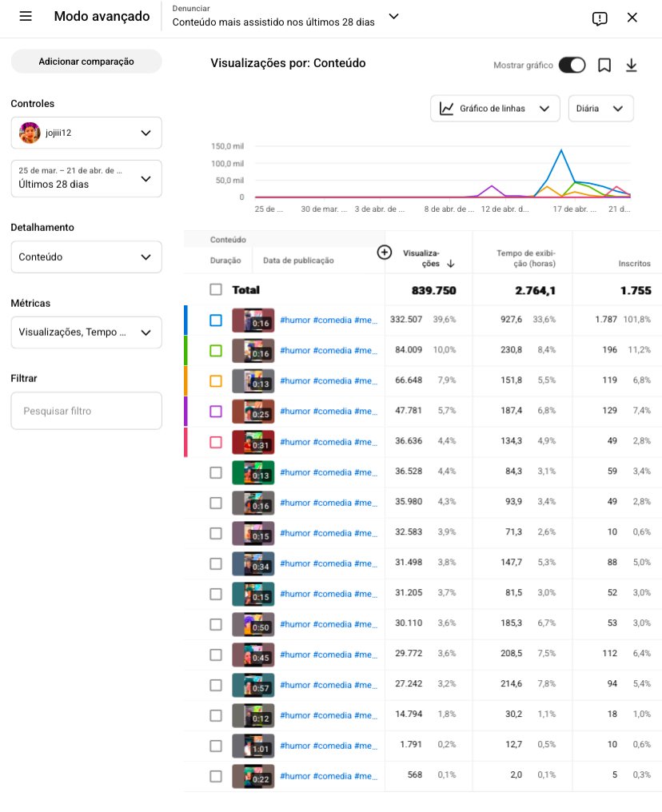Viewport: 662px width, 812px height.
Task: Open the video title link with 27.242 views
Action: pos(329,685)
